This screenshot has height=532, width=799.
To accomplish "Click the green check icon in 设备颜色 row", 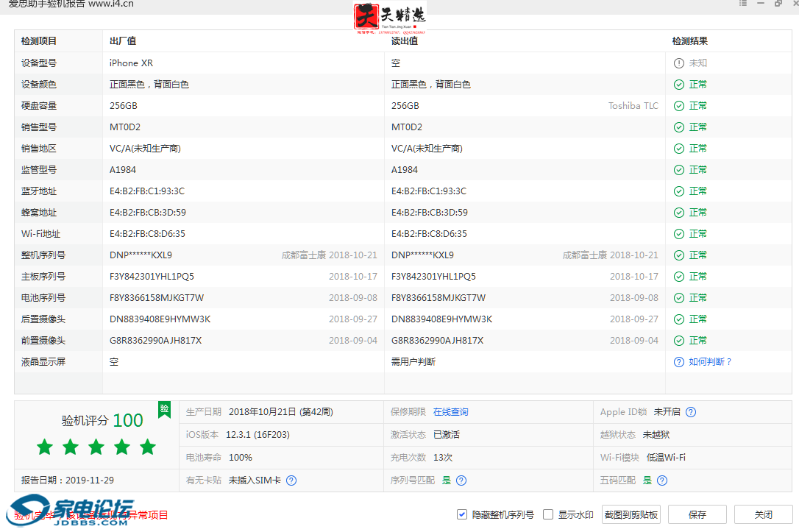I will pos(679,85).
